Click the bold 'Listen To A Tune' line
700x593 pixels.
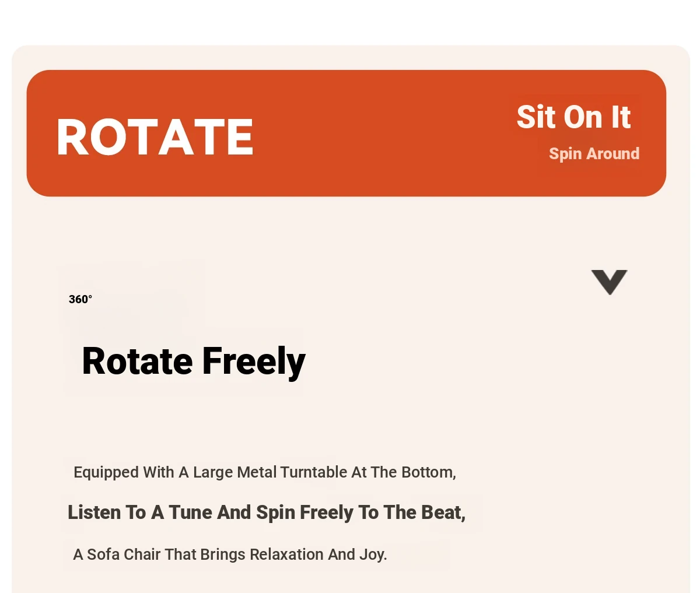[267, 512]
